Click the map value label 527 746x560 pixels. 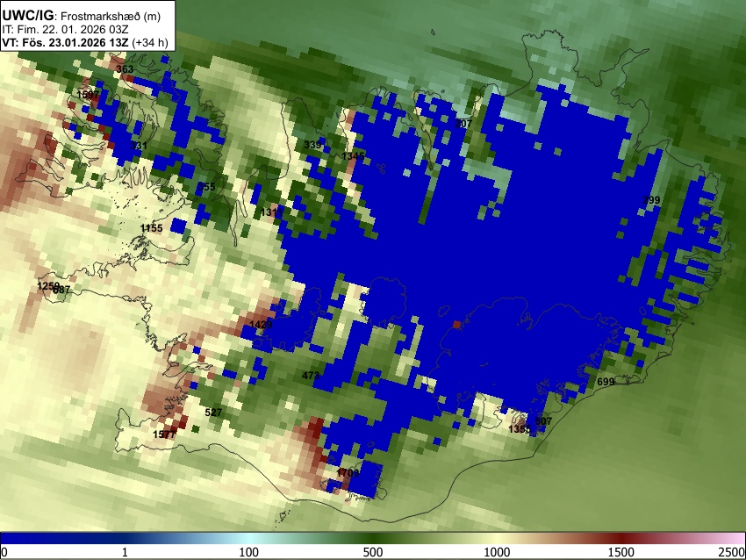pyautogui.click(x=213, y=413)
